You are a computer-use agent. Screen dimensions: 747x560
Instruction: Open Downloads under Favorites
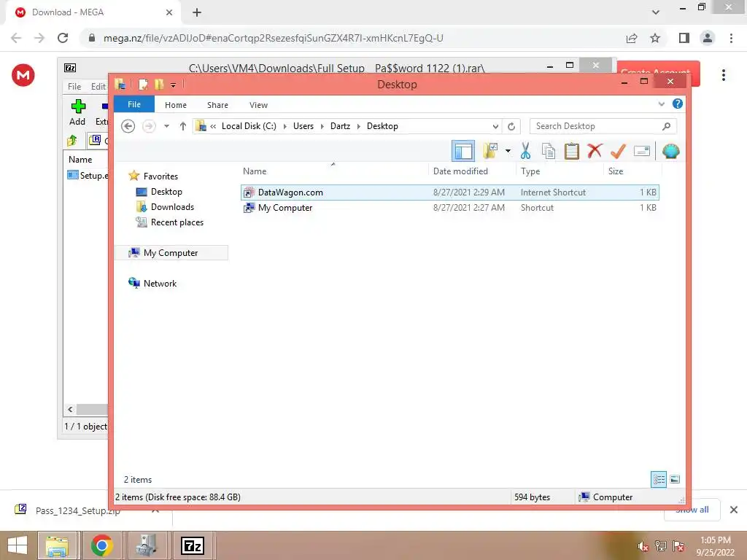(172, 206)
